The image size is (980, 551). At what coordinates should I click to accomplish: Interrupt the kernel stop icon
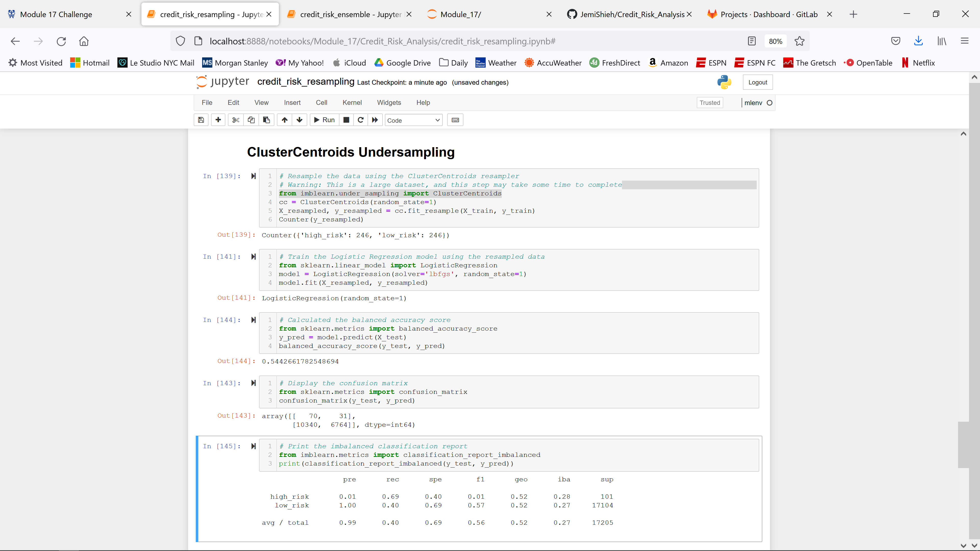(346, 120)
